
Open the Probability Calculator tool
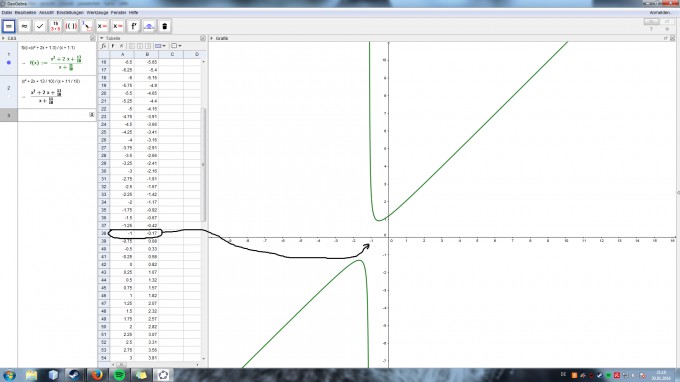click(149, 26)
